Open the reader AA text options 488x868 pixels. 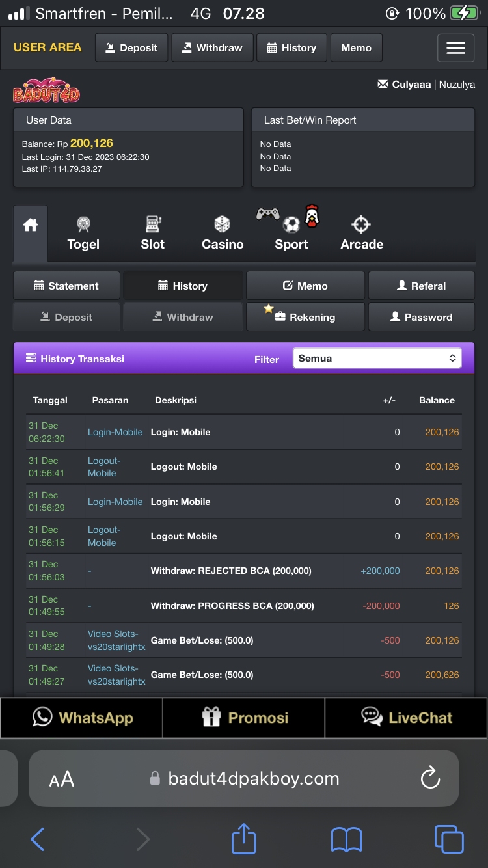click(62, 779)
